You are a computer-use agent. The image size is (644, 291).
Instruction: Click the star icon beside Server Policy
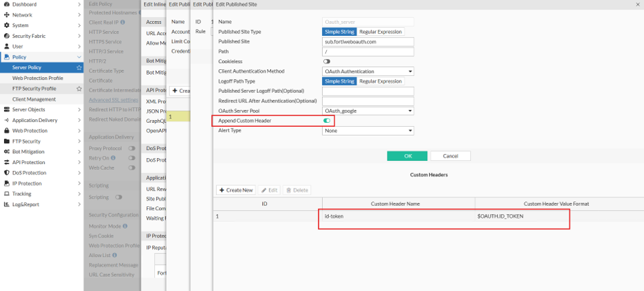(79, 68)
